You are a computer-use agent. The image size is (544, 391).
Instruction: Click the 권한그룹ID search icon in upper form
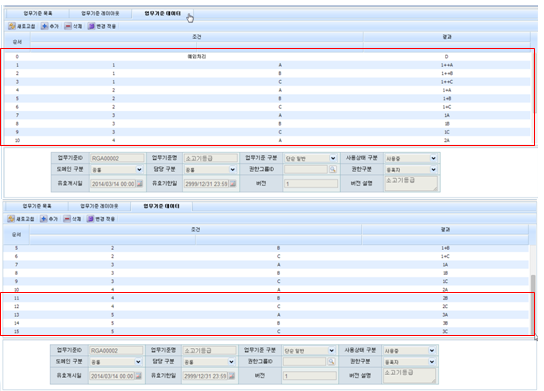coord(333,169)
